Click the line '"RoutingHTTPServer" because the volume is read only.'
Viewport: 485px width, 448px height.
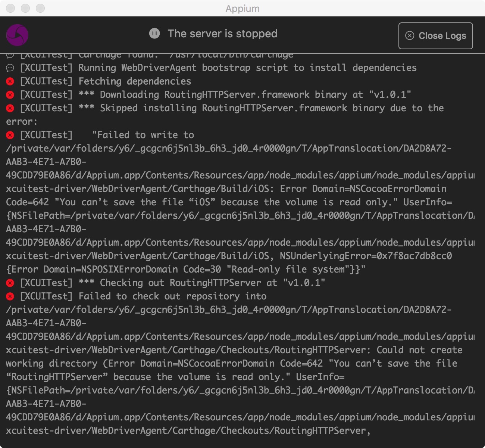click(x=148, y=377)
